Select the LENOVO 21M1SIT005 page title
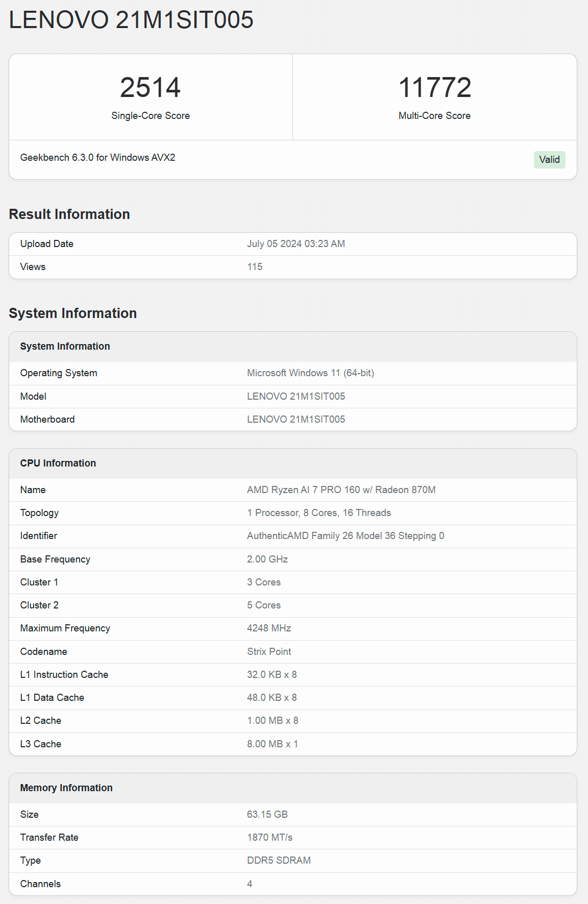Viewport: 588px width, 904px height. (131, 20)
